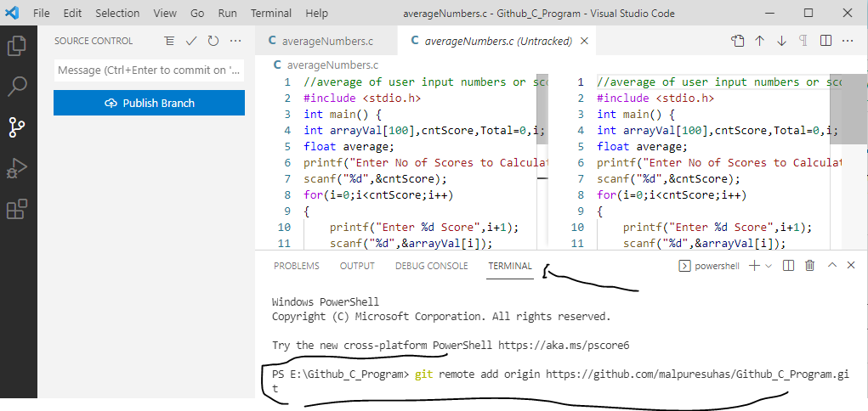The width and height of the screenshot is (868, 411).
Task: Click the Publish Branch button
Action: (149, 103)
